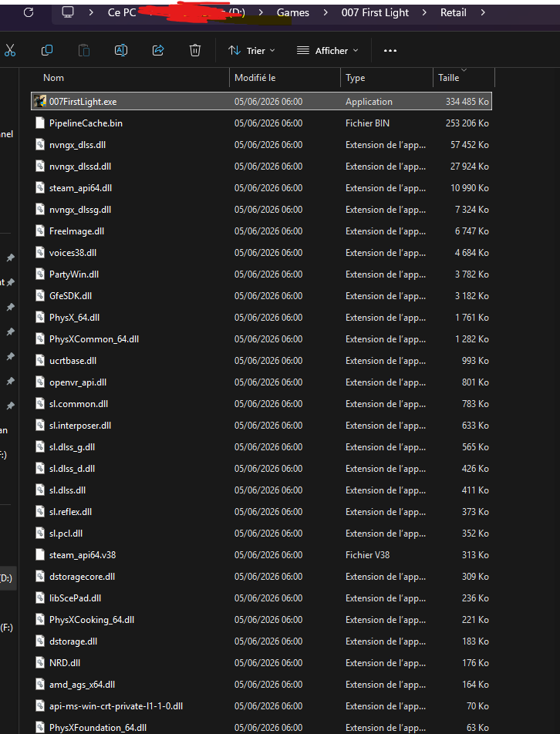Image resolution: width=560 pixels, height=734 pixels.
Task: Click the NRD.dll file icon
Action: click(x=40, y=662)
